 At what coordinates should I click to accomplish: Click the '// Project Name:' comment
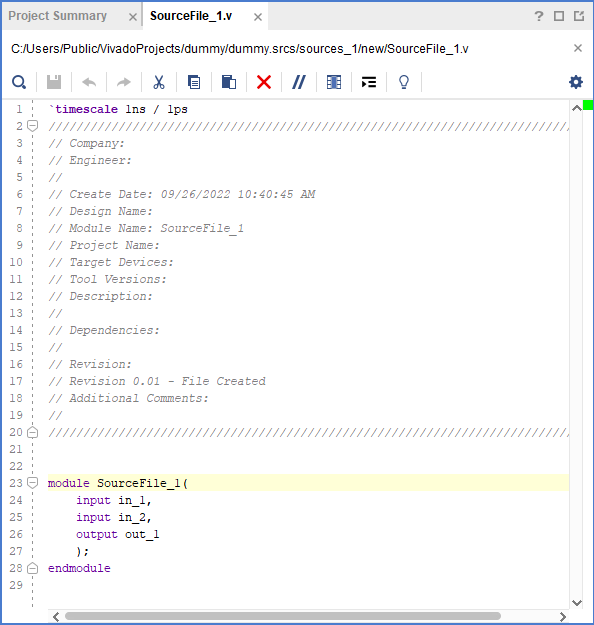pyautogui.click(x=104, y=246)
